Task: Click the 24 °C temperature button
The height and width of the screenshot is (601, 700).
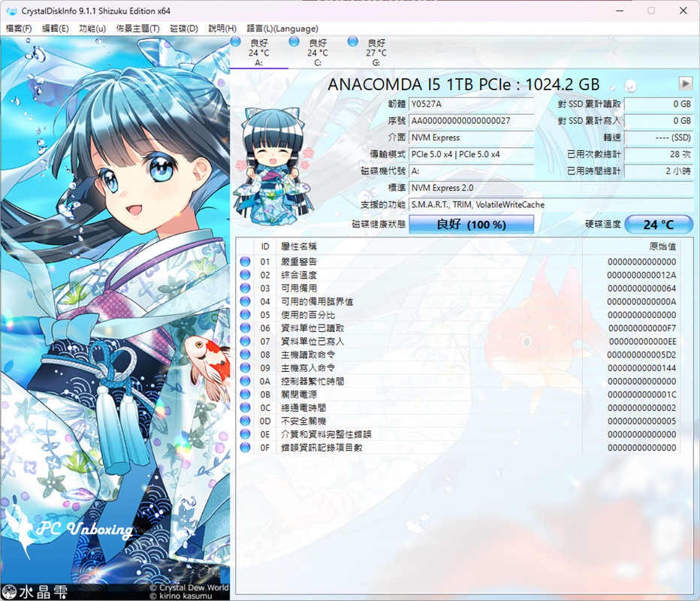Action: [659, 224]
